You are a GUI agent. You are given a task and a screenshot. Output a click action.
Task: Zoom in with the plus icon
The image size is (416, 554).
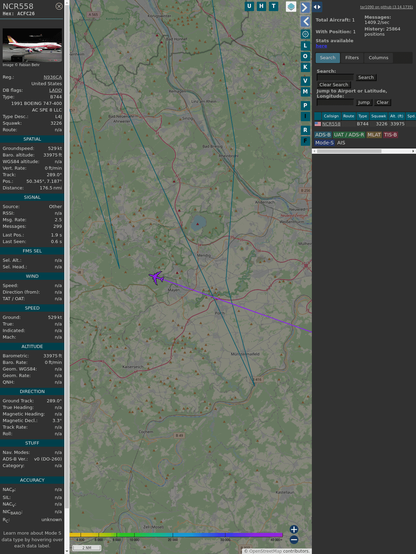pos(294,529)
